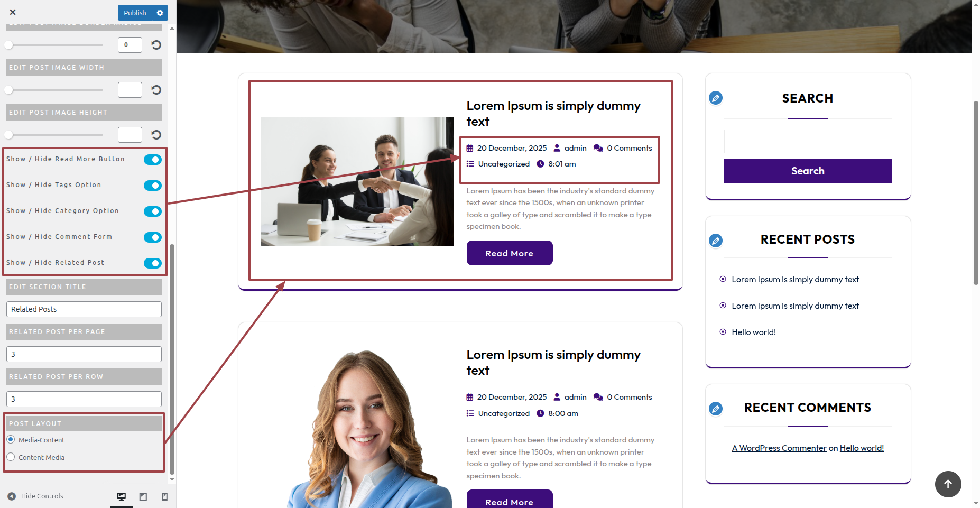Screen dimensions: 980x508
Task: Toggle Show / Hide Tags Option switch
Action: click(x=153, y=186)
